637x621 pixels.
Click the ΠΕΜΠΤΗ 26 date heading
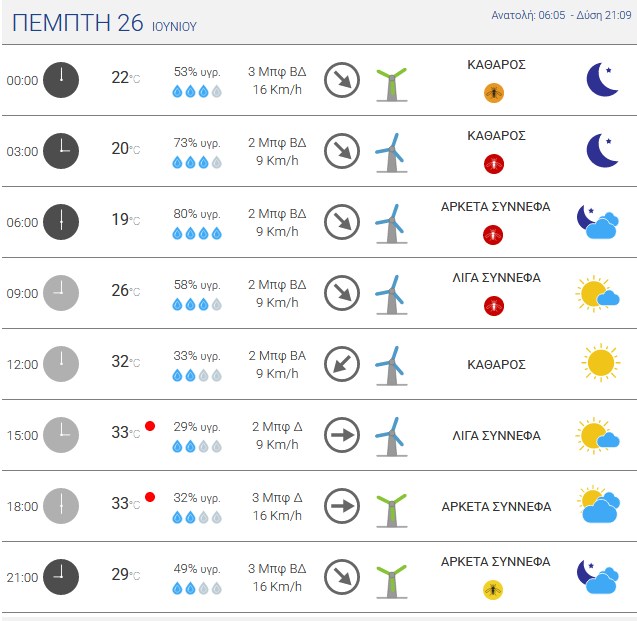[x=78, y=23]
